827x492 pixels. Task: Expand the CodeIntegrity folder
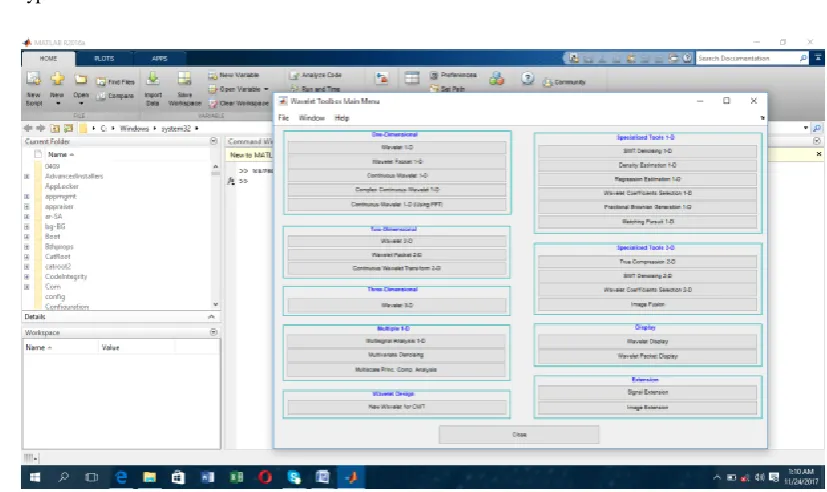(27, 277)
